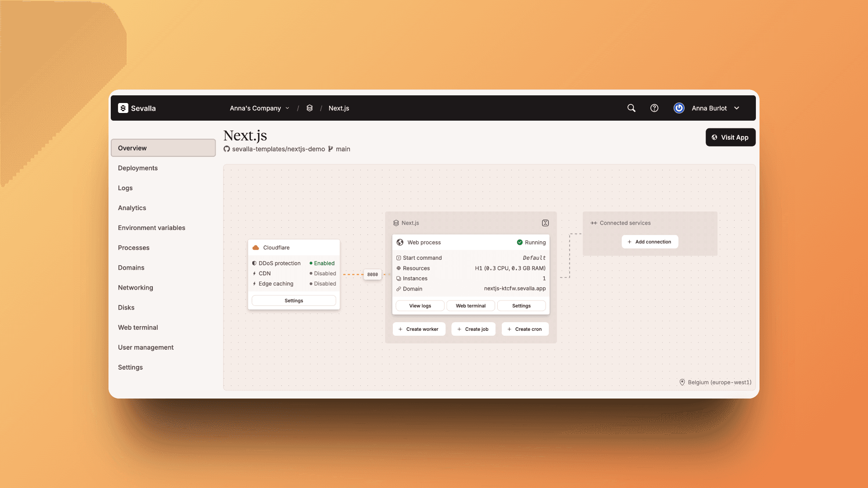The height and width of the screenshot is (488, 868).
Task: Click the Web process globe icon
Action: (400, 242)
